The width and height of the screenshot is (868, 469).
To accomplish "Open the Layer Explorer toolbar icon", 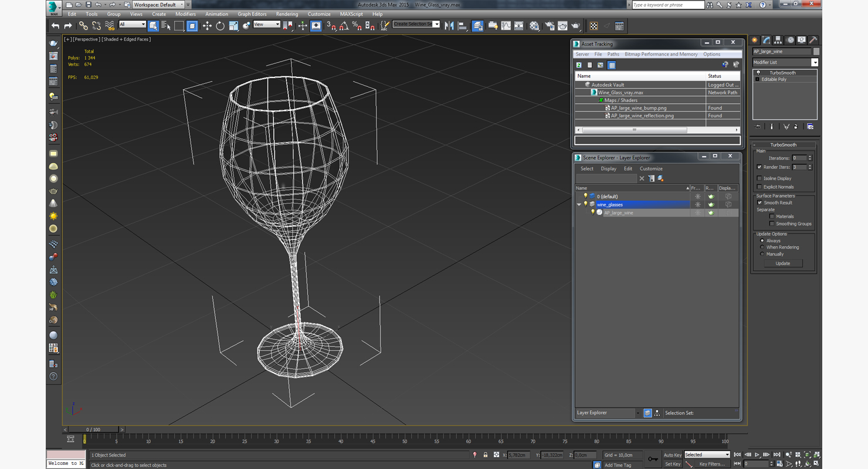I will (478, 26).
